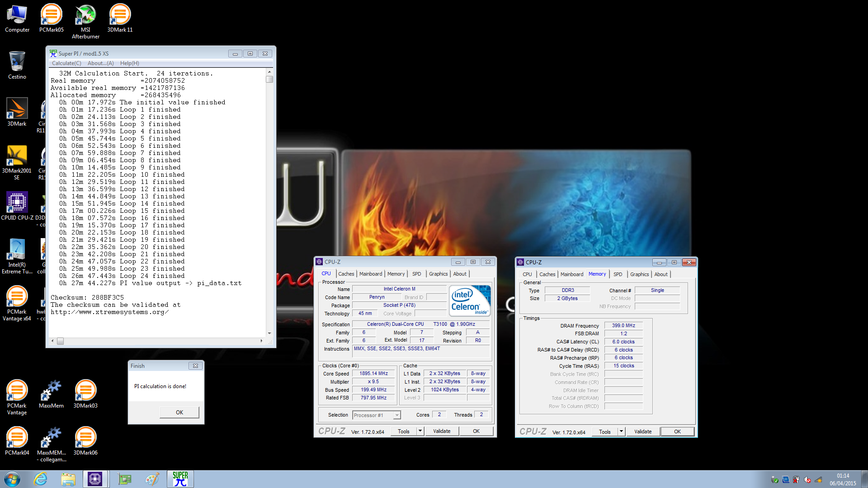The height and width of the screenshot is (488, 868).
Task: Launch PCMark05 desktop shortcut
Action: click(x=51, y=19)
